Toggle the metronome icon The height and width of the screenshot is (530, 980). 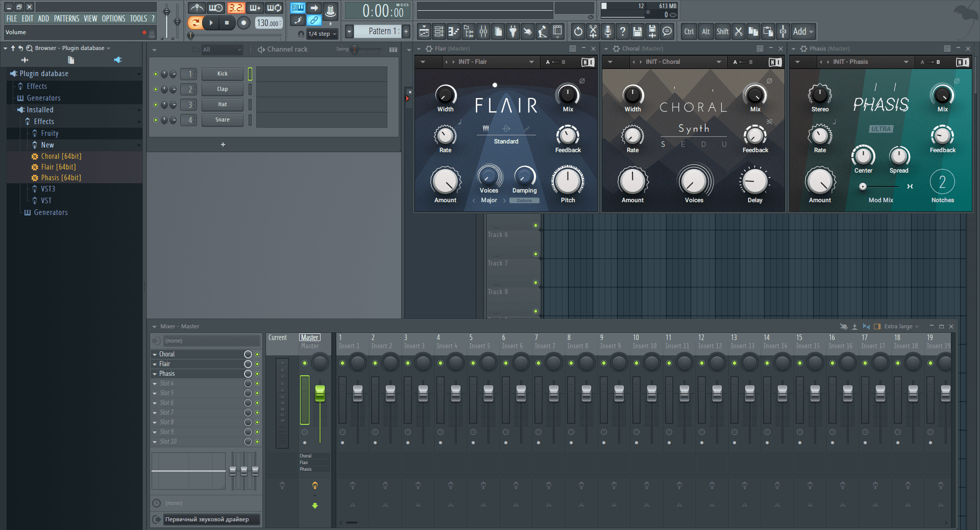click(x=197, y=8)
